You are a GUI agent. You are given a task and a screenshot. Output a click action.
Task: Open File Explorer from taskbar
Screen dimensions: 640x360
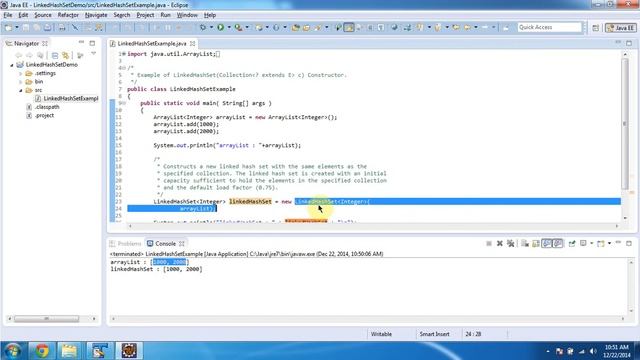pos(69,351)
